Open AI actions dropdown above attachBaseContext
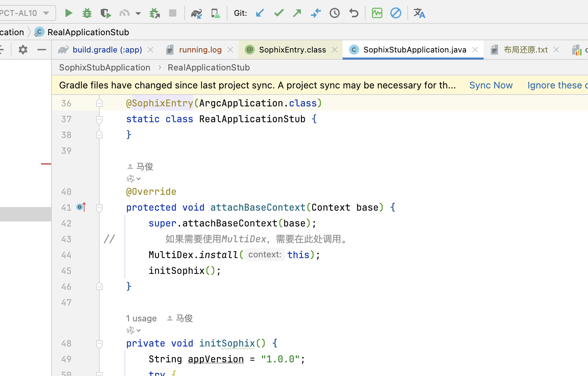The height and width of the screenshot is (376, 588). coord(134,179)
